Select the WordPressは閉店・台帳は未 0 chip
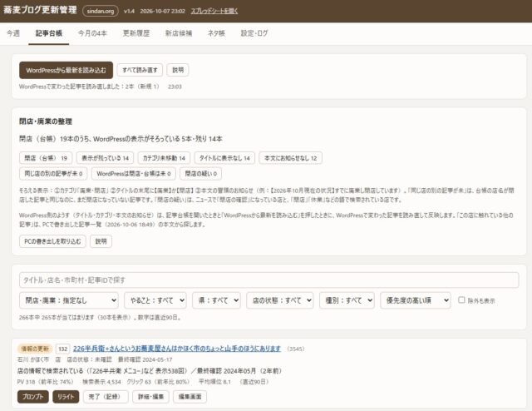 pos(134,174)
